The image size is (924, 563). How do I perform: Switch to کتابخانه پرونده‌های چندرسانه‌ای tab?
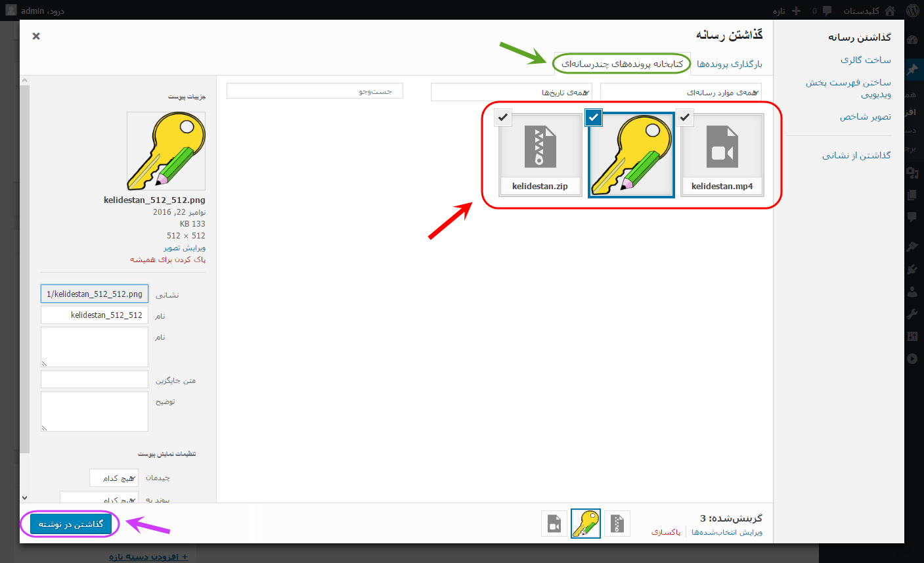pos(622,64)
